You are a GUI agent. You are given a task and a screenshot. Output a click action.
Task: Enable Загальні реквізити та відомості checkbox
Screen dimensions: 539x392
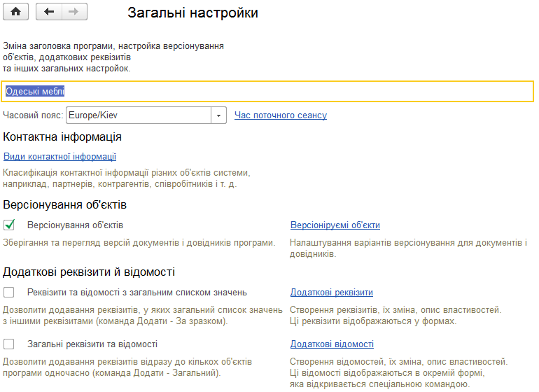coord(9,344)
